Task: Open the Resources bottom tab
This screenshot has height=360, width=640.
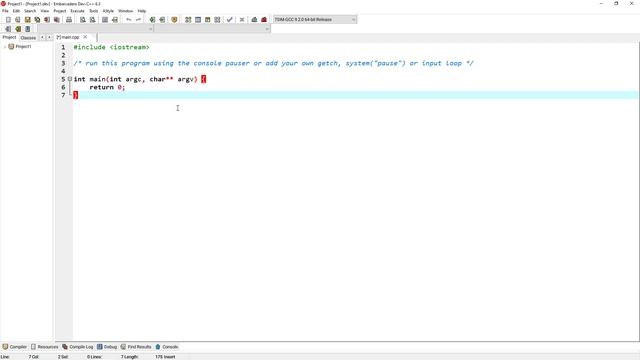Action: point(44,347)
